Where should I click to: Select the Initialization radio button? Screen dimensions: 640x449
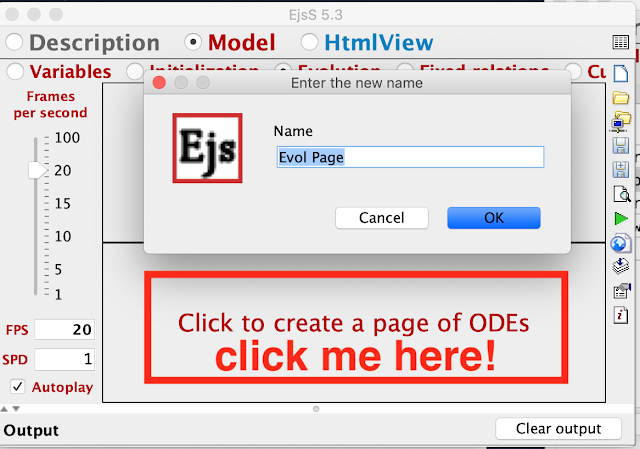[x=135, y=71]
